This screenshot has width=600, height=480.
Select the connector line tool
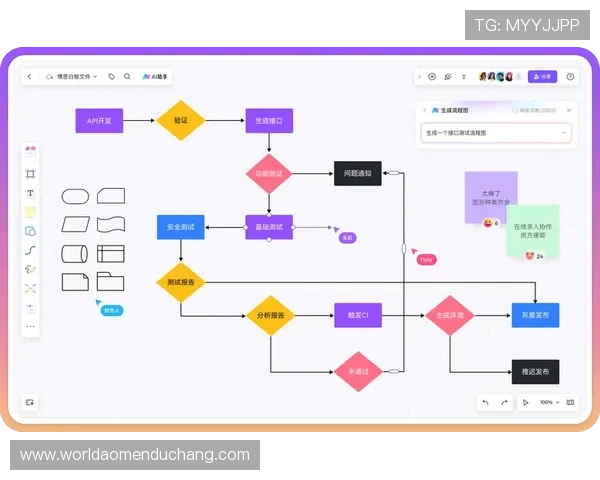click(30, 250)
